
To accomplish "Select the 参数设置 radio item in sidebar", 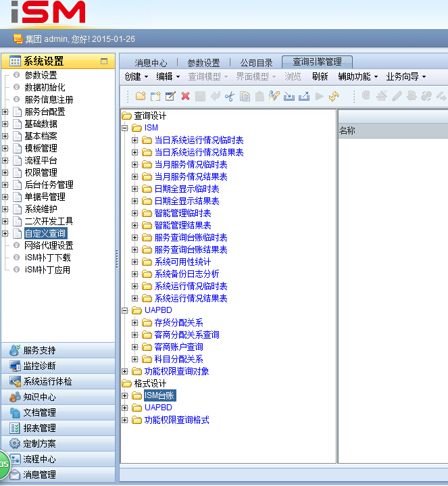I will [41, 75].
